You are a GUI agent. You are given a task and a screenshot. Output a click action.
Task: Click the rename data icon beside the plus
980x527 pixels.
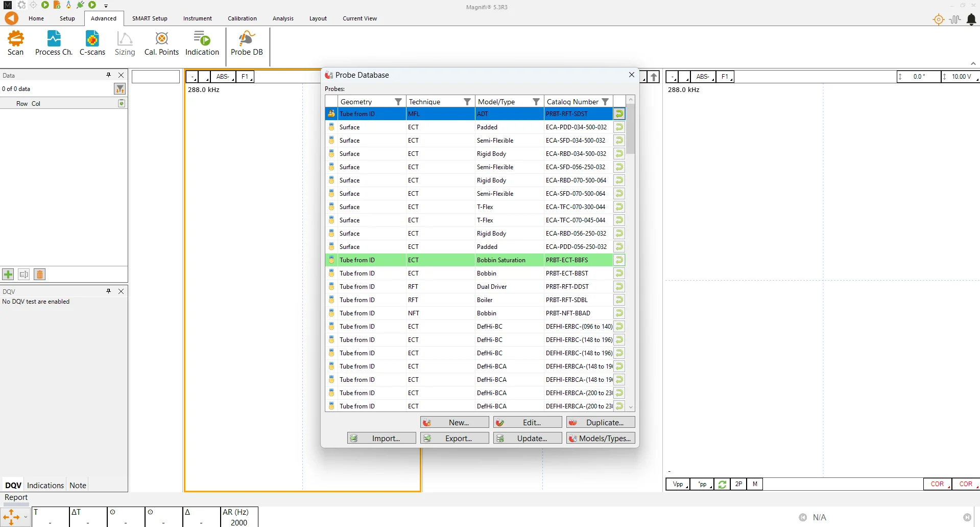(x=24, y=274)
